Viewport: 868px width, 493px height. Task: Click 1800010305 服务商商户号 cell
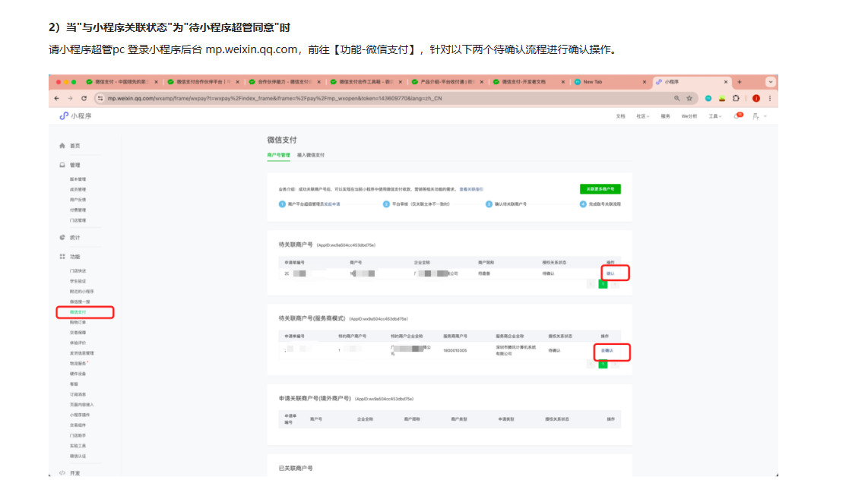pos(455,351)
